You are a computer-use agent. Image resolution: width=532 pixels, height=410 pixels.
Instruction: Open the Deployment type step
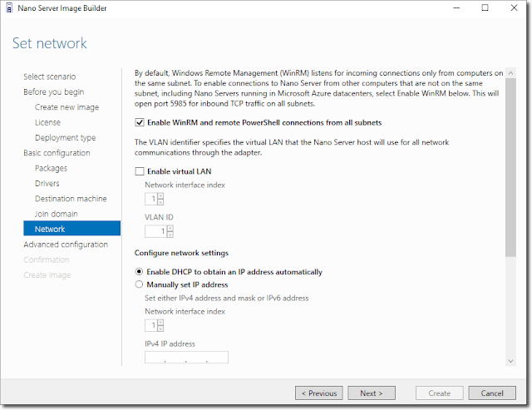click(x=65, y=138)
